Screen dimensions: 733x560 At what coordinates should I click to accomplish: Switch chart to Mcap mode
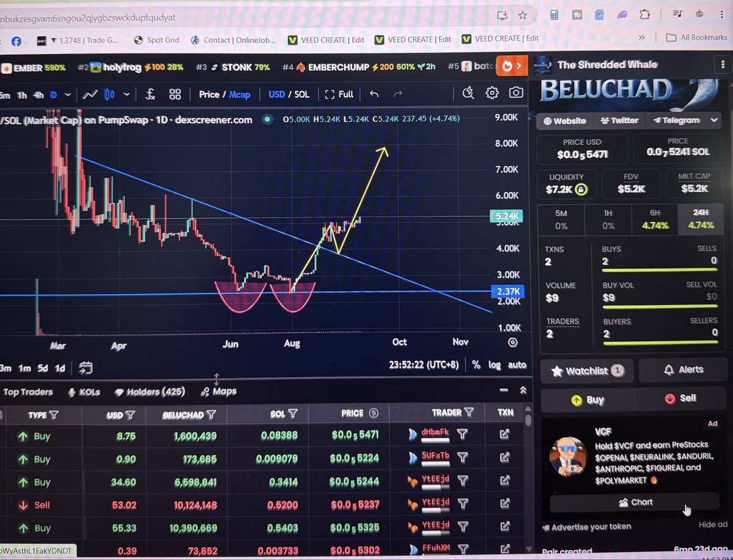(x=240, y=94)
